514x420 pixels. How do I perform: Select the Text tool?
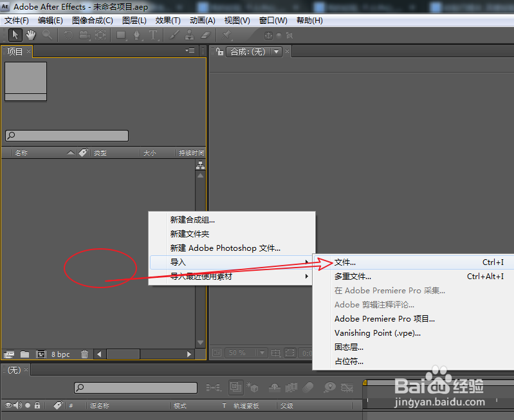point(153,35)
